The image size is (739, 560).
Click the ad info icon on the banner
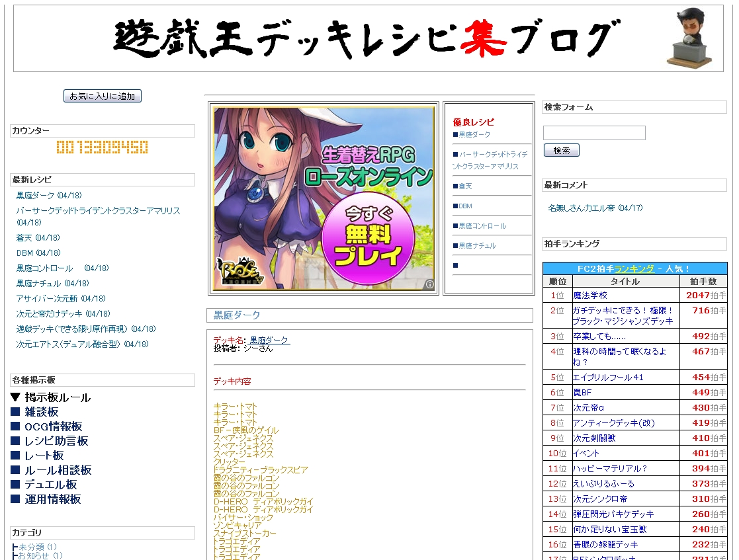[429, 284]
